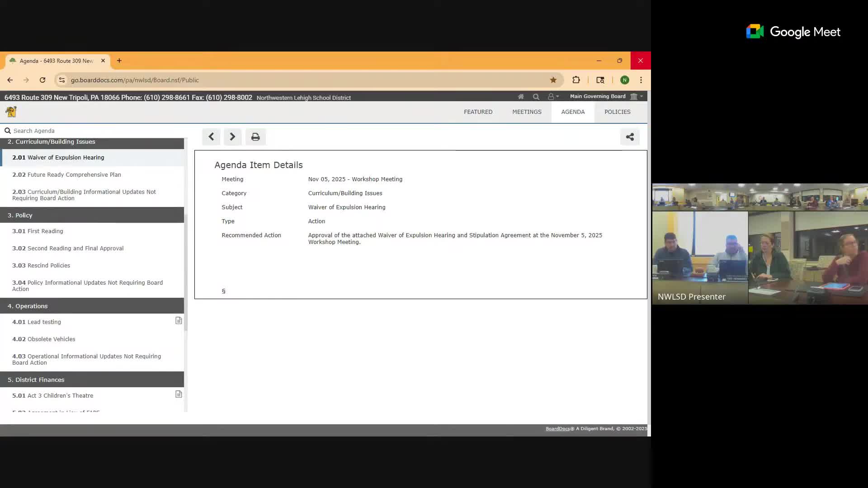
Task: Open the BoardDocs footer link
Action: click(x=557, y=428)
